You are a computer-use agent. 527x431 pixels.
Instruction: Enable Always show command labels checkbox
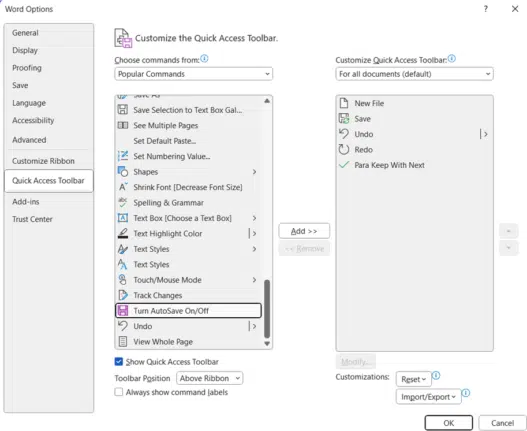[119, 392]
